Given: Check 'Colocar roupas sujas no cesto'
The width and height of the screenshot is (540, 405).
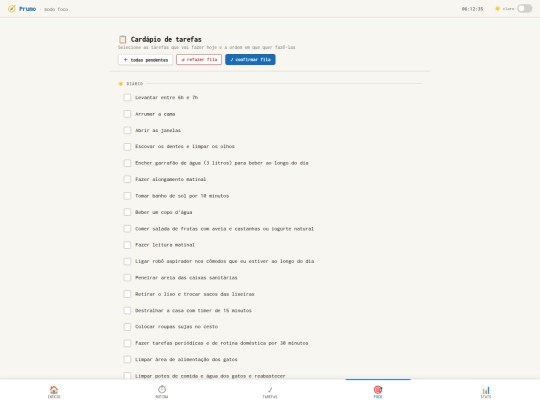Looking at the screenshot, I should coord(127,327).
